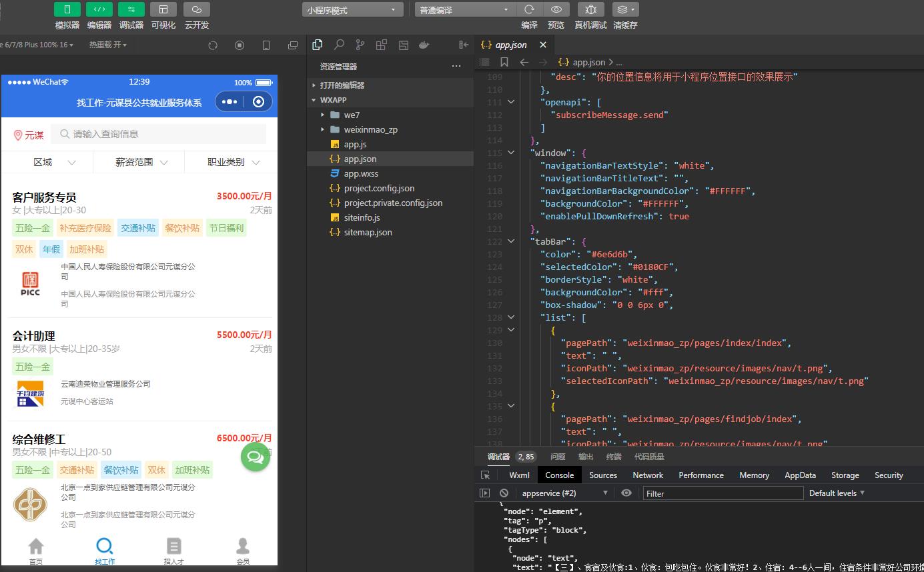Open the 小程序模式 mode dropdown
924x572 pixels.
point(352,10)
